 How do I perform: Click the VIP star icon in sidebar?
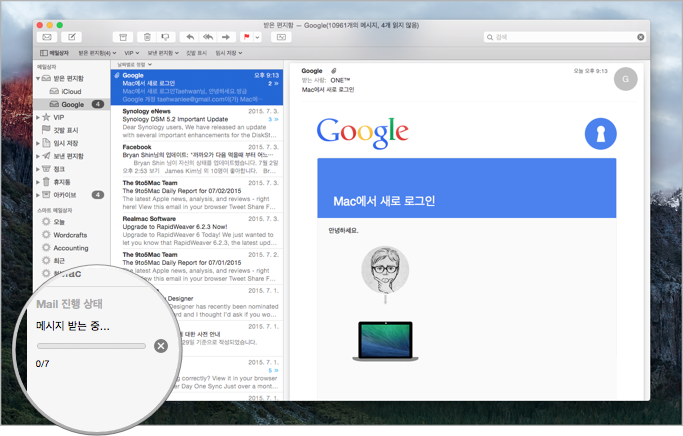[x=46, y=117]
